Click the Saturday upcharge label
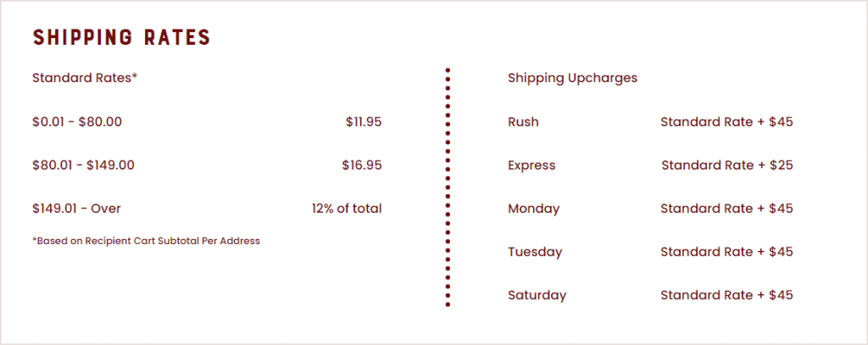Viewport: 868px width, 345px height. [x=537, y=295]
